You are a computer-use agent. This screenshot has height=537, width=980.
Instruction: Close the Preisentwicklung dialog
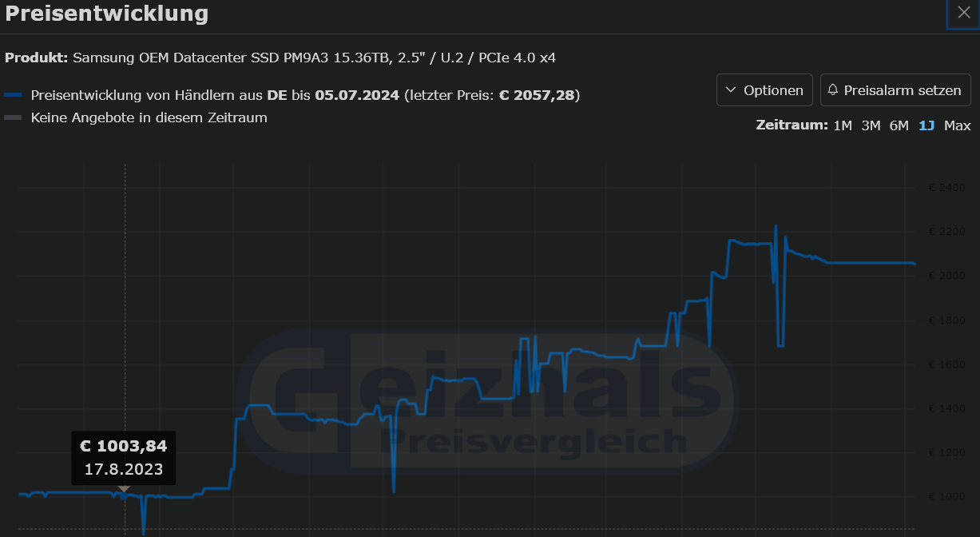point(963,13)
